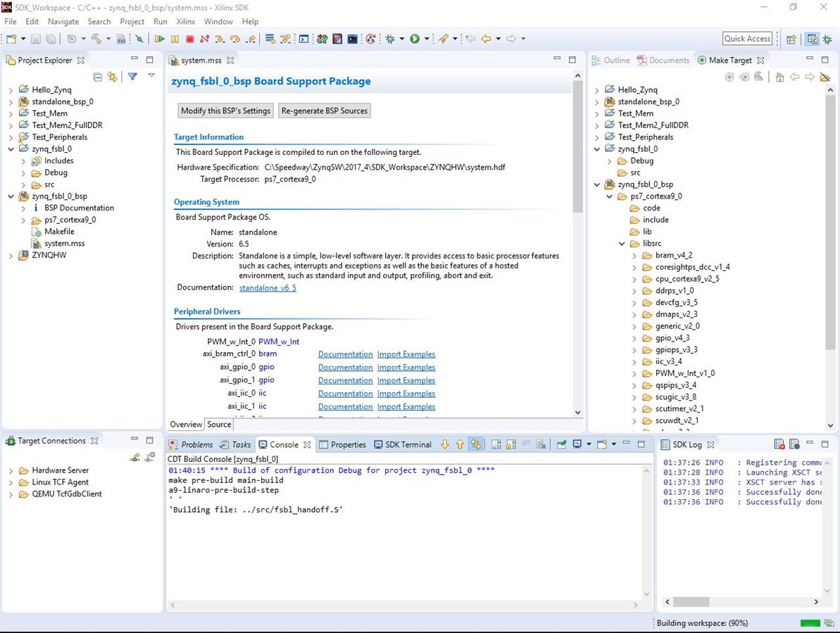
Task: Open the standalone_v6_5 documentation link
Action: pos(268,288)
